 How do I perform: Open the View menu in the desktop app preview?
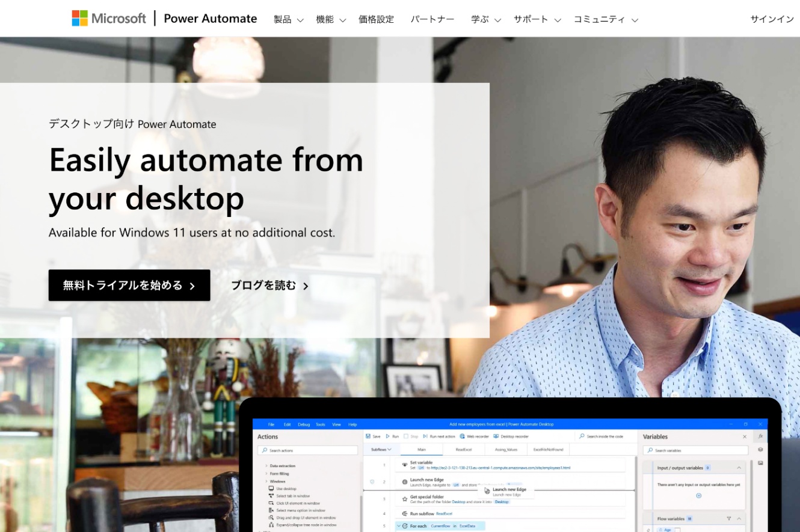(x=336, y=424)
